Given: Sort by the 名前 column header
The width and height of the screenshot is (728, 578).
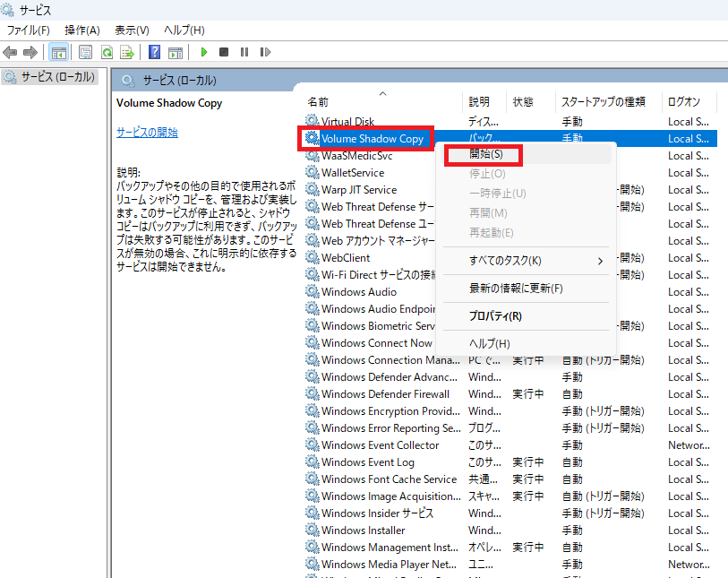Looking at the screenshot, I should coord(318,102).
